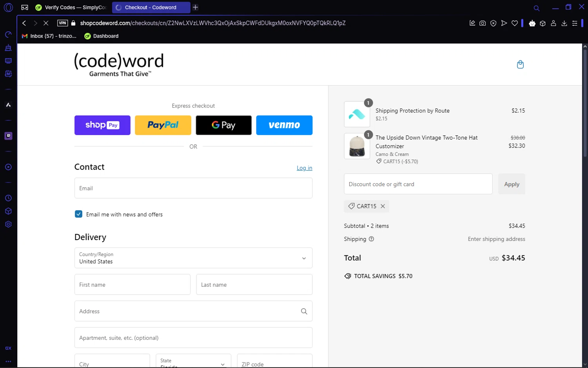Click the (code)word store logo
The width and height of the screenshot is (588, 368).
(x=119, y=64)
